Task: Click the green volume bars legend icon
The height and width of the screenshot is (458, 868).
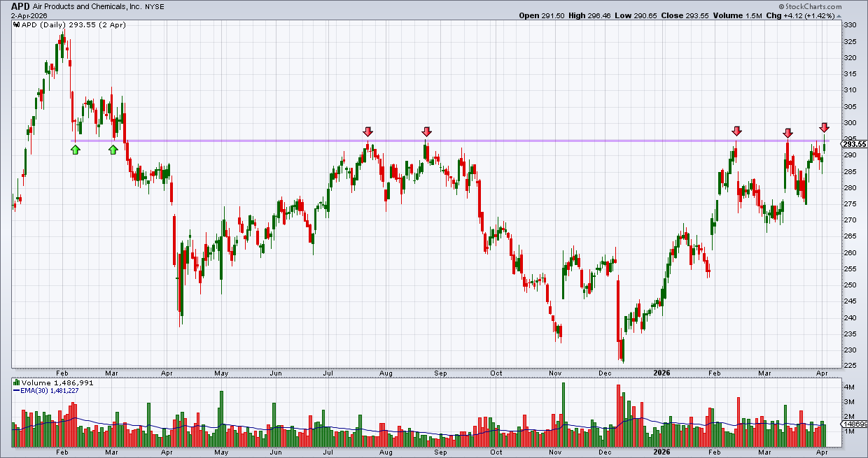Action: [15, 383]
